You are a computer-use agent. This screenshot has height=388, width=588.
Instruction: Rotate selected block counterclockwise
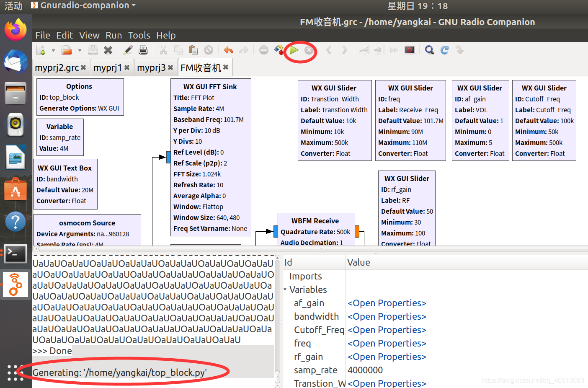pos(329,50)
